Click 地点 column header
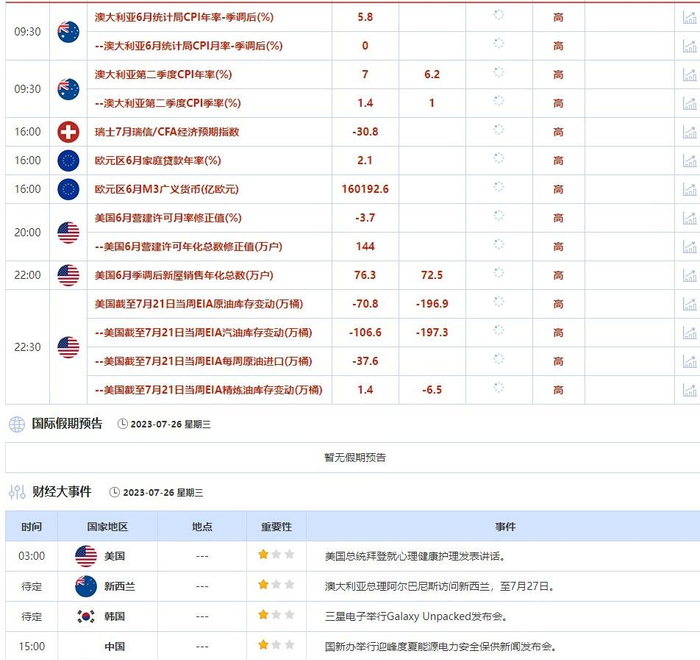The width and height of the screenshot is (700, 660). pos(202,527)
